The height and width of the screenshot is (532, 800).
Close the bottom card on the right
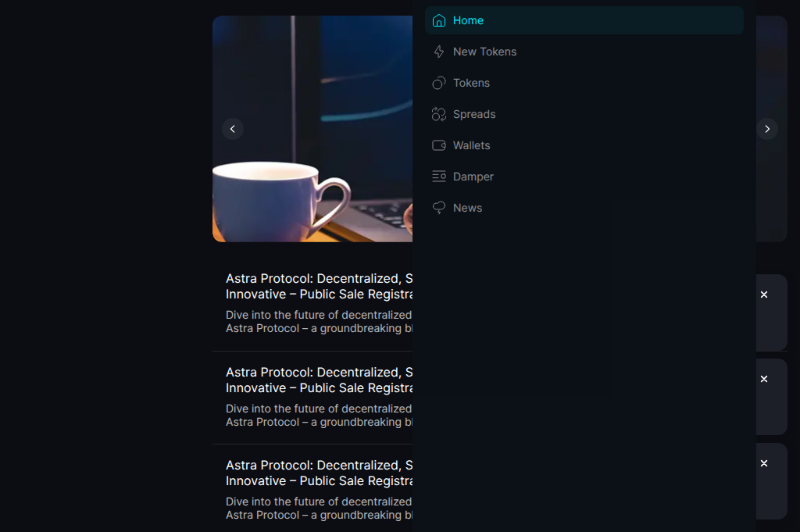click(x=764, y=463)
